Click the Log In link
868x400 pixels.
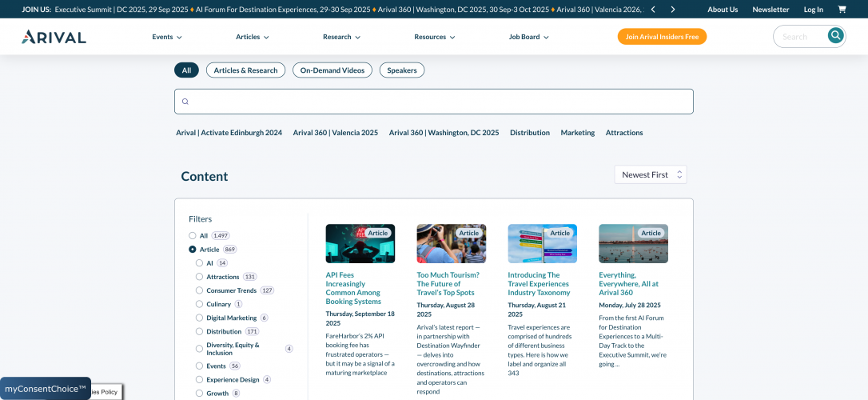pos(813,10)
